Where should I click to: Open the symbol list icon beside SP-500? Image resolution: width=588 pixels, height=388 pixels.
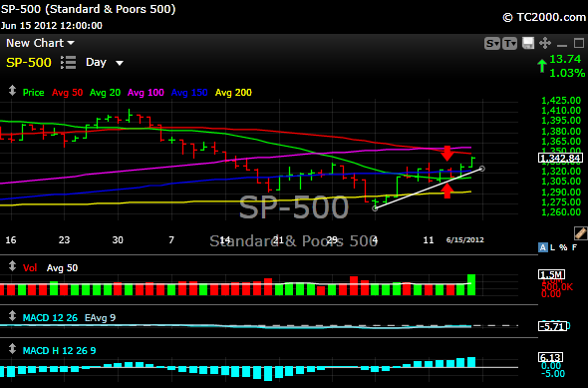68,62
